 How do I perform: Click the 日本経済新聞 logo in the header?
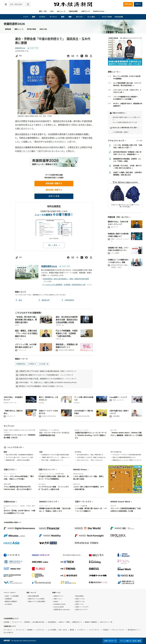pos(73,4)
